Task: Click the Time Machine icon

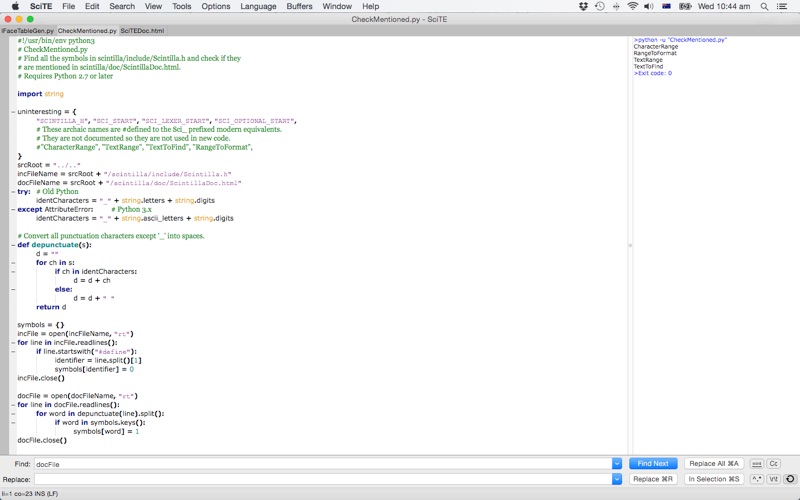Action: tap(599, 6)
